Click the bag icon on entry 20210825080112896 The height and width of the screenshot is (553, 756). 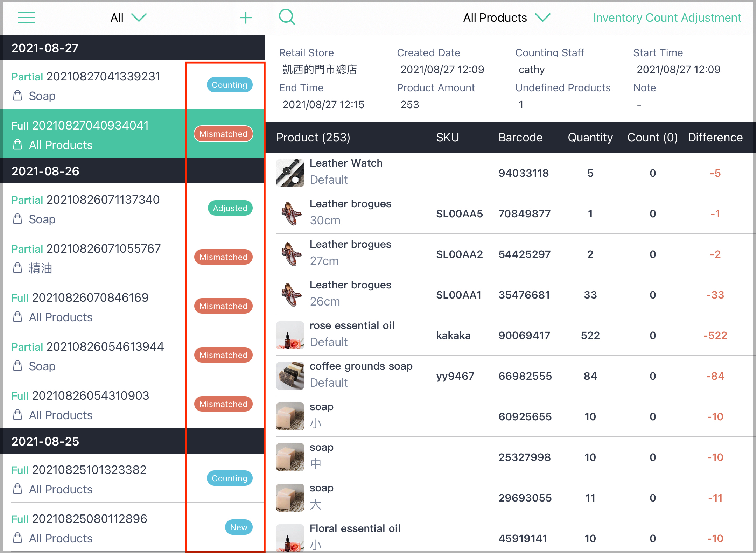click(17, 538)
